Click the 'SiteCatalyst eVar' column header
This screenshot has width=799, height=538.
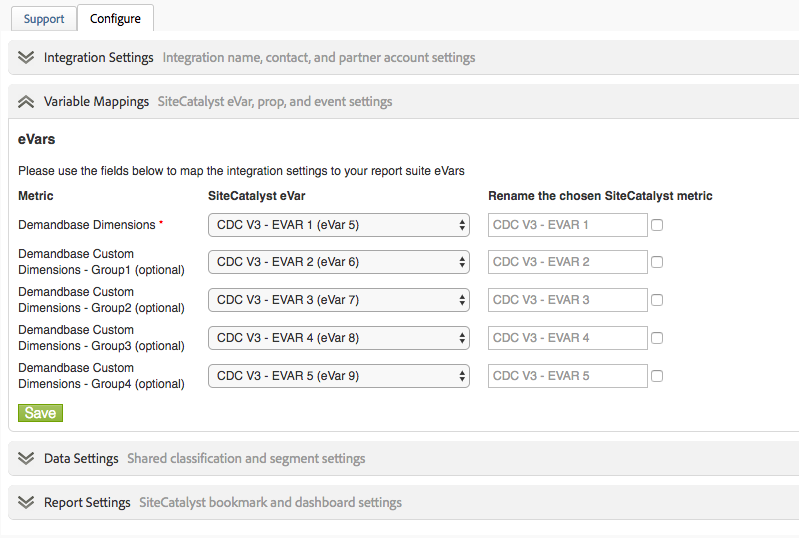coord(256,196)
